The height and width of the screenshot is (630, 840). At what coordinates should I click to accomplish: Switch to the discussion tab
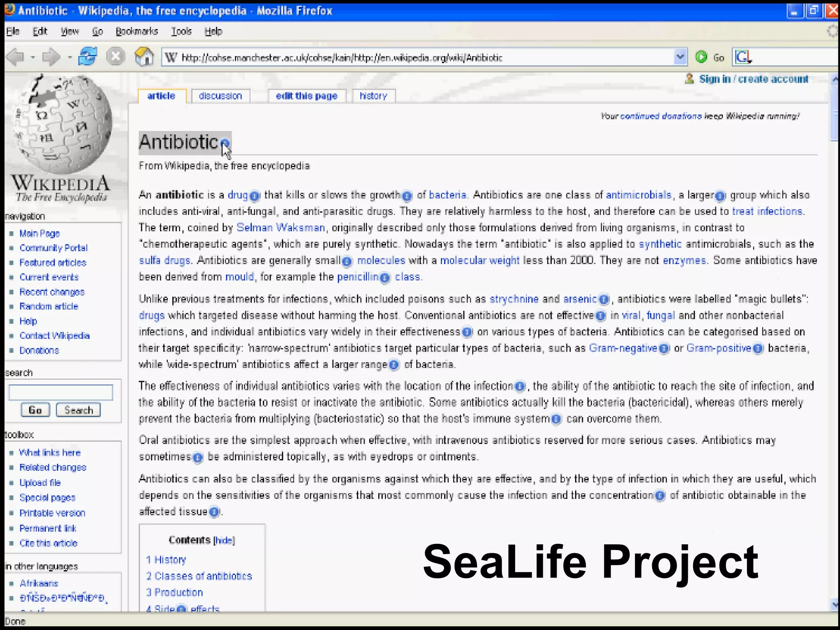pos(221,96)
